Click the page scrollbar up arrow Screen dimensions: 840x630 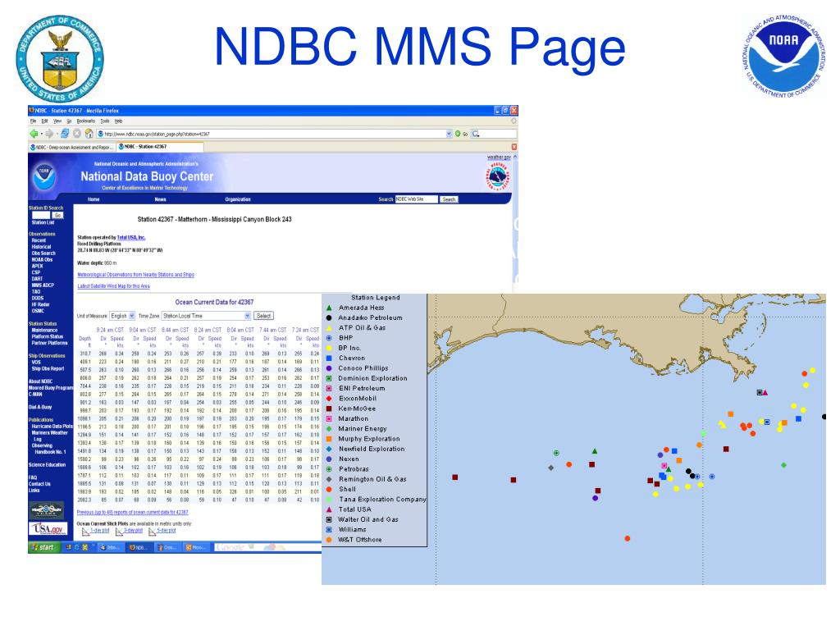[515, 157]
